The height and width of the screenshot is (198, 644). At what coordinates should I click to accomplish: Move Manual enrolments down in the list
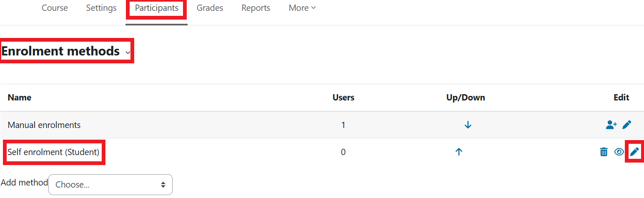(x=468, y=125)
